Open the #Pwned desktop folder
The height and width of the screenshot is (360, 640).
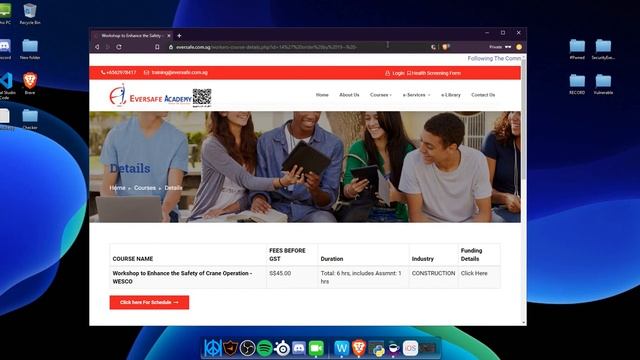pos(577,49)
